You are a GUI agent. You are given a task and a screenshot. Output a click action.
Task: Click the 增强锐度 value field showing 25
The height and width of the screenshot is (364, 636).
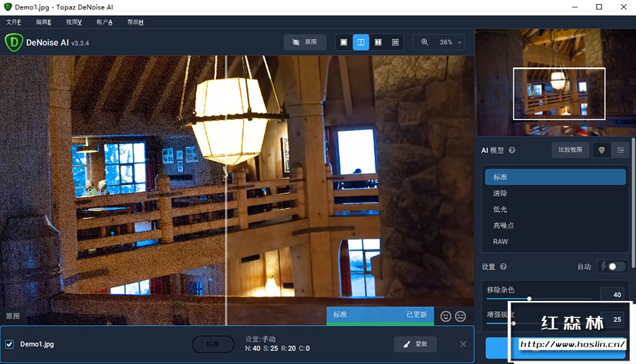(x=612, y=319)
